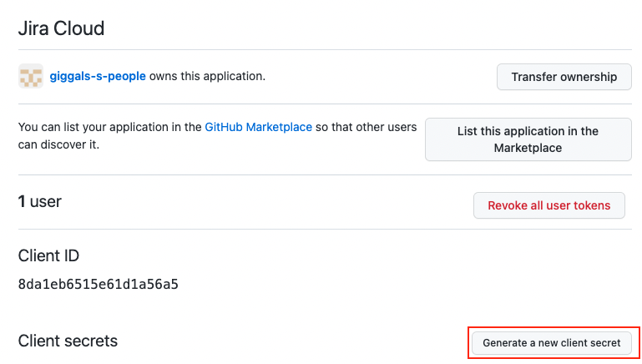
Task: List this application in the Marketplace
Action: pyautogui.click(x=528, y=139)
